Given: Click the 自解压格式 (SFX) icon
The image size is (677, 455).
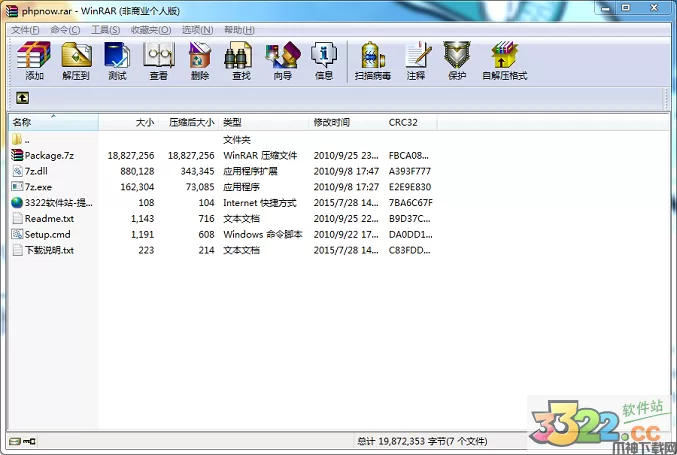Looking at the screenshot, I should 504,60.
